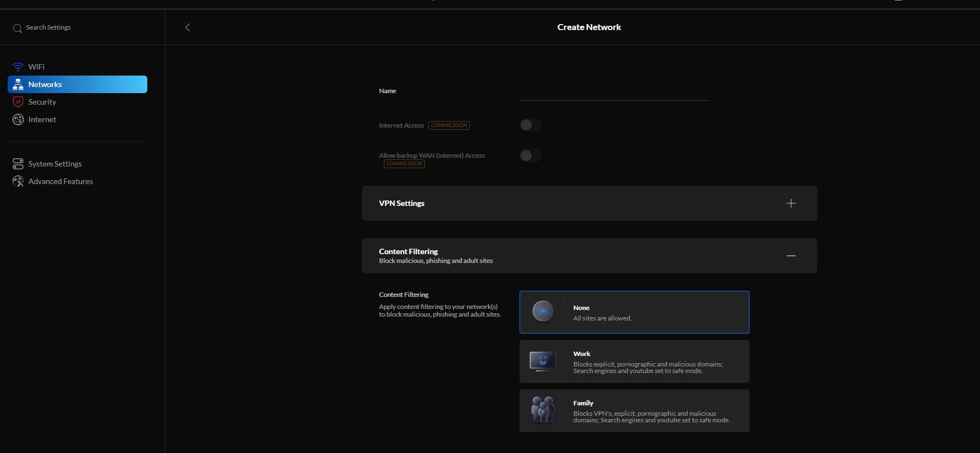The height and width of the screenshot is (453, 980).
Task: Toggle Allow backup WAN Access switch
Action: click(530, 156)
